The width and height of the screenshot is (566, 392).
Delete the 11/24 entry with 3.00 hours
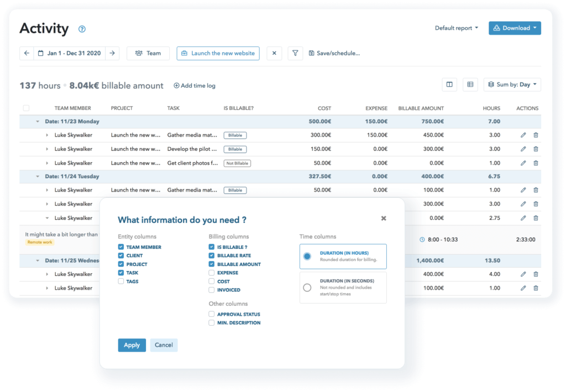click(536, 204)
